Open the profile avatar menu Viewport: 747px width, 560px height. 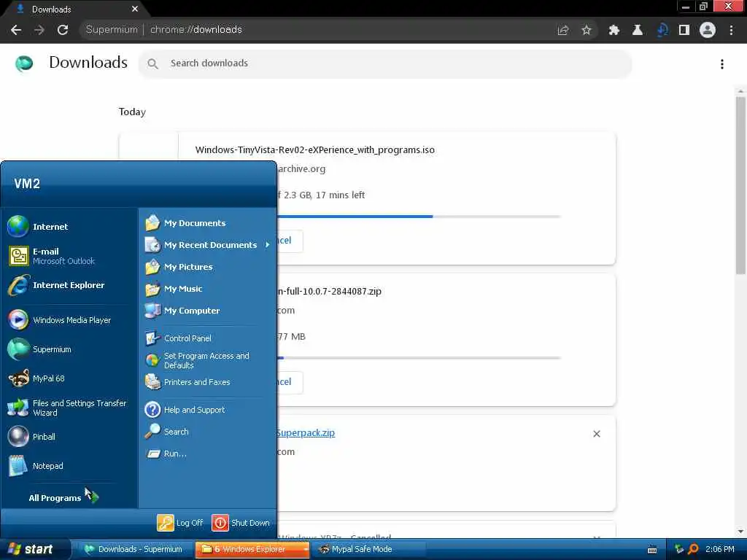tap(708, 30)
